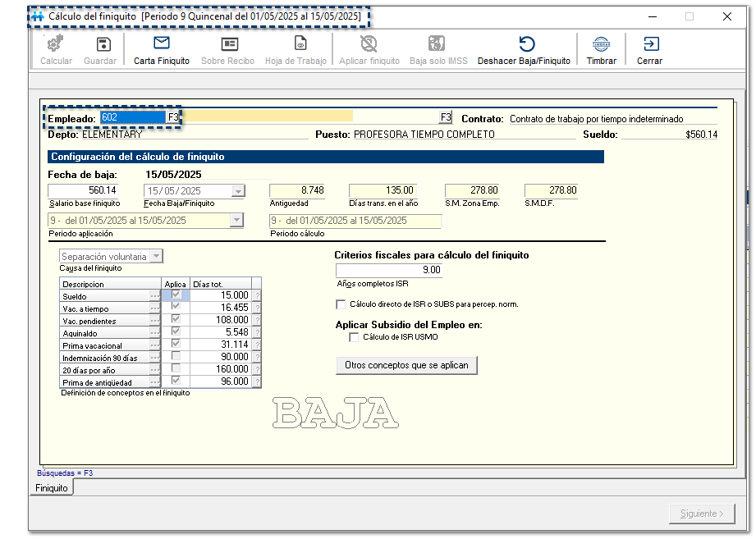Click the Aplicar finiquito icon
This screenshot has width=756, height=539.
click(369, 44)
